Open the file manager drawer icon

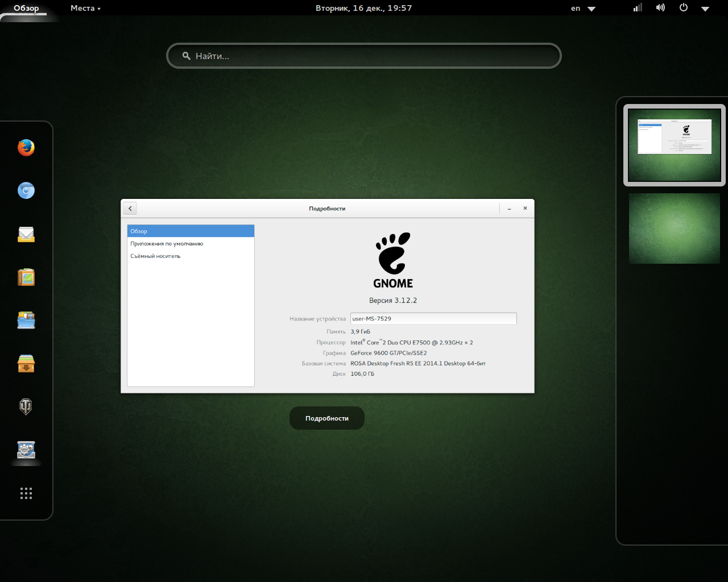tap(26, 321)
